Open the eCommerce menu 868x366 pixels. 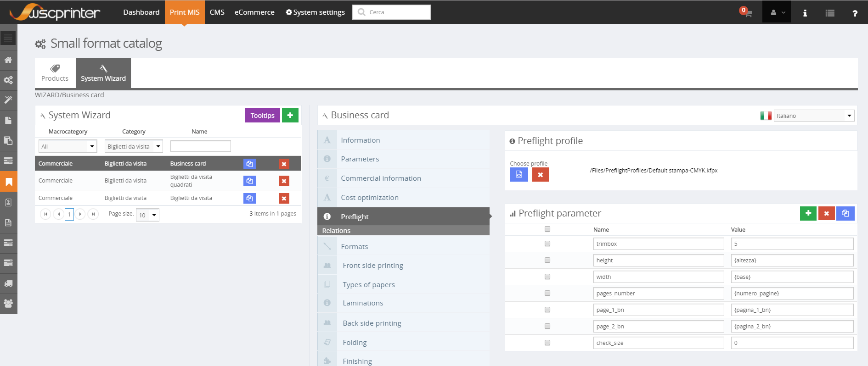(x=254, y=12)
